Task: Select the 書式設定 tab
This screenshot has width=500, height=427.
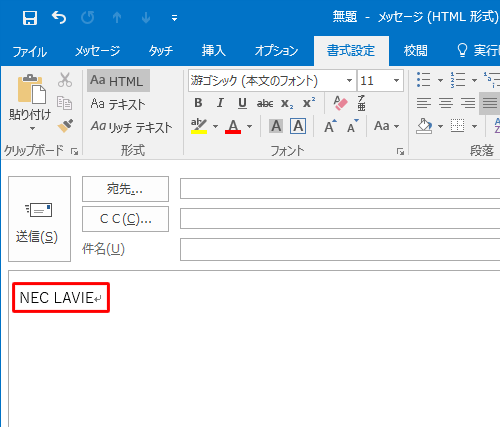Action: pyautogui.click(x=351, y=51)
